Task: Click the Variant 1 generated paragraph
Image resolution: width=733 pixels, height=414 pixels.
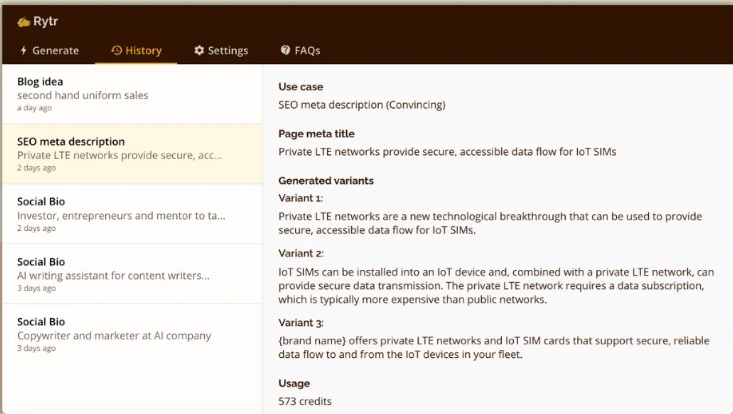Action: tap(490, 223)
